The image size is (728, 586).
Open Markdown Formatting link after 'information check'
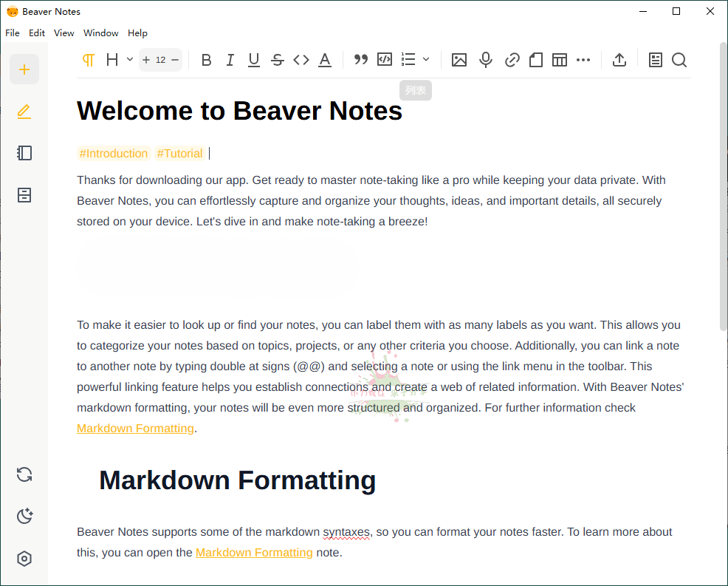click(x=135, y=428)
